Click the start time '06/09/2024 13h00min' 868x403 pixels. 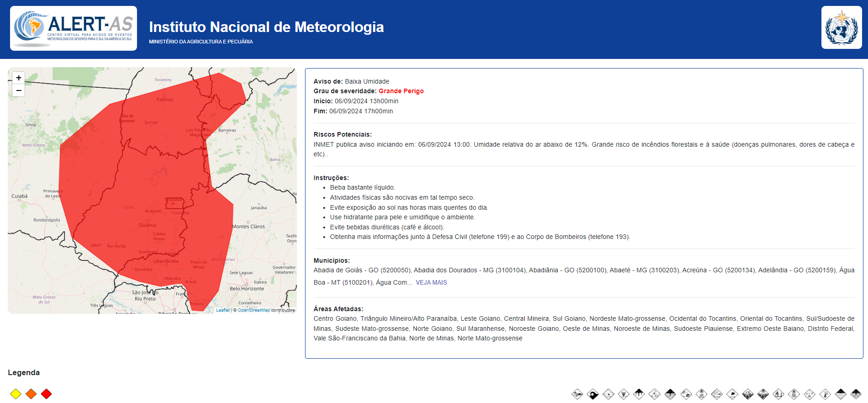(x=367, y=101)
